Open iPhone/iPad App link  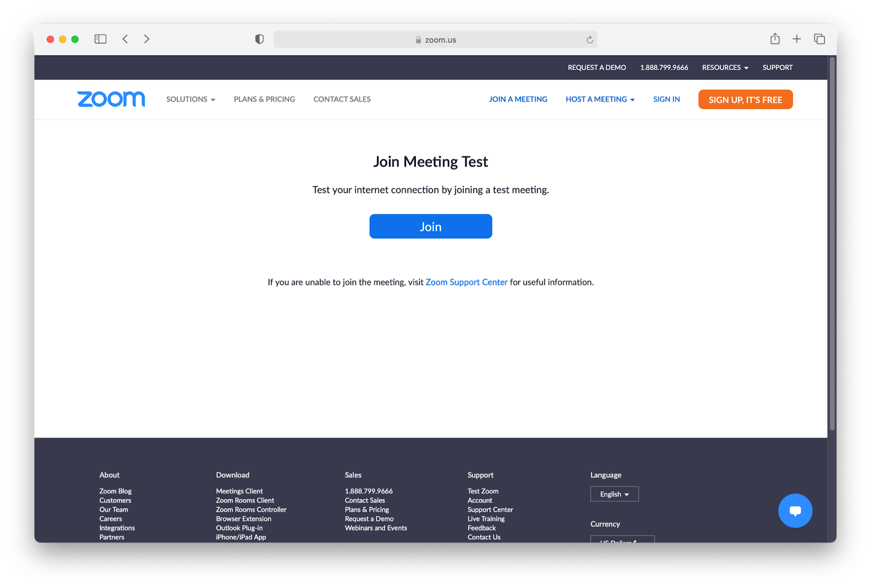[x=241, y=537]
